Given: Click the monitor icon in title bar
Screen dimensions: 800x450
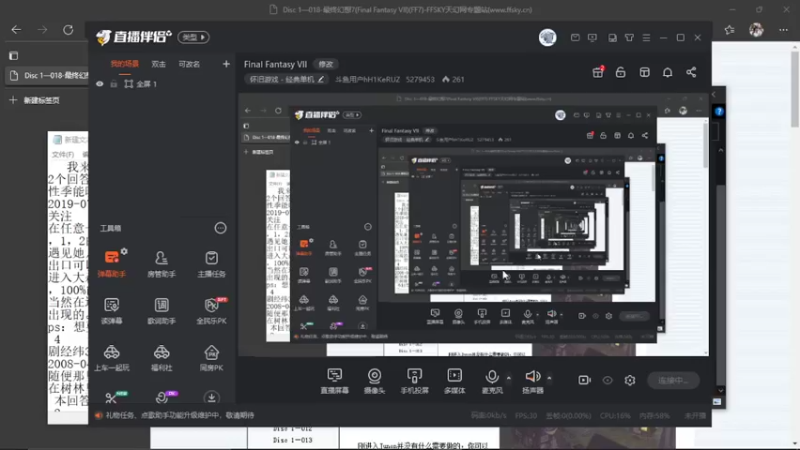Looking at the screenshot, I should click(x=592, y=38).
